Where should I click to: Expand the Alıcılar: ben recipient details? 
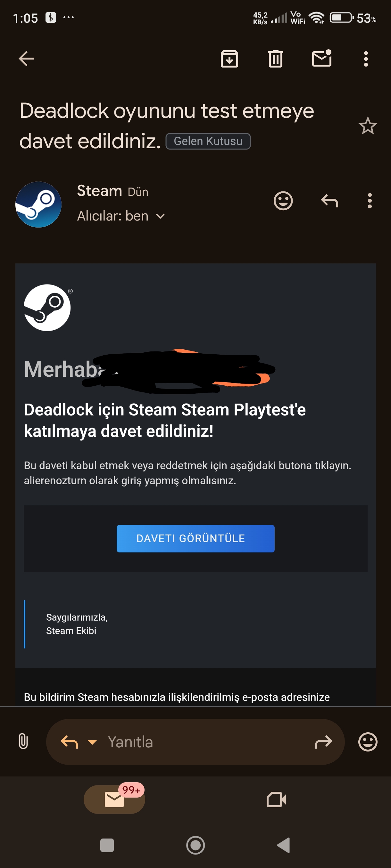click(121, 216)
